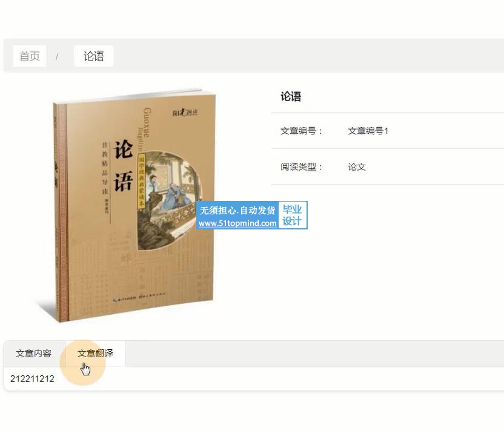
Task: Click the 212211212 content text
Action: pos(32,379)
